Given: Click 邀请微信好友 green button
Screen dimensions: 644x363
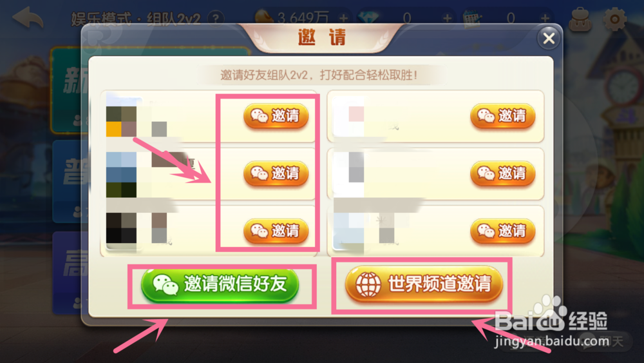Looking at the screenshot, I should [220, 285].
